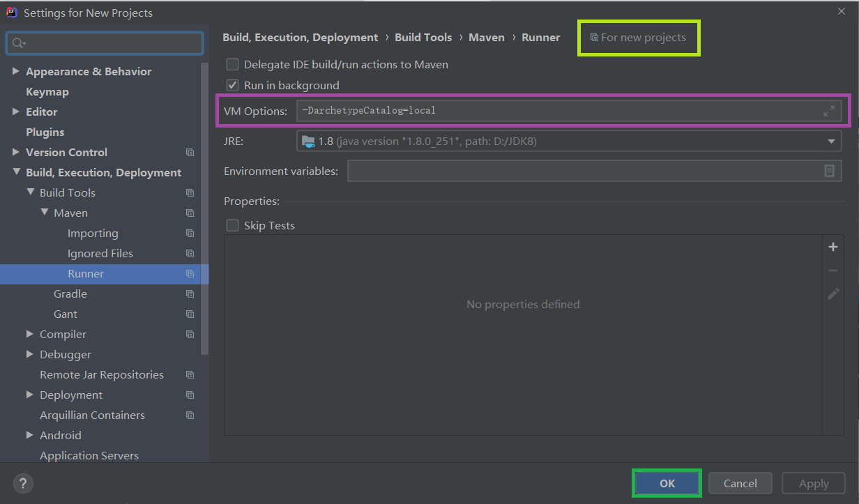
Task: Click the remove property minus icon
Action: 833,270
